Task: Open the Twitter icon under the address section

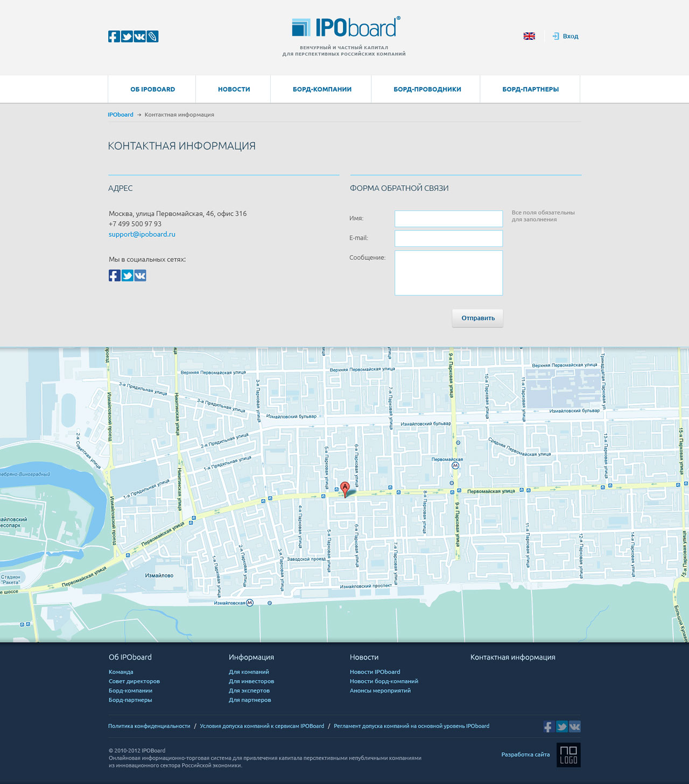Action: pyautogui.click(x=128, y=276)
